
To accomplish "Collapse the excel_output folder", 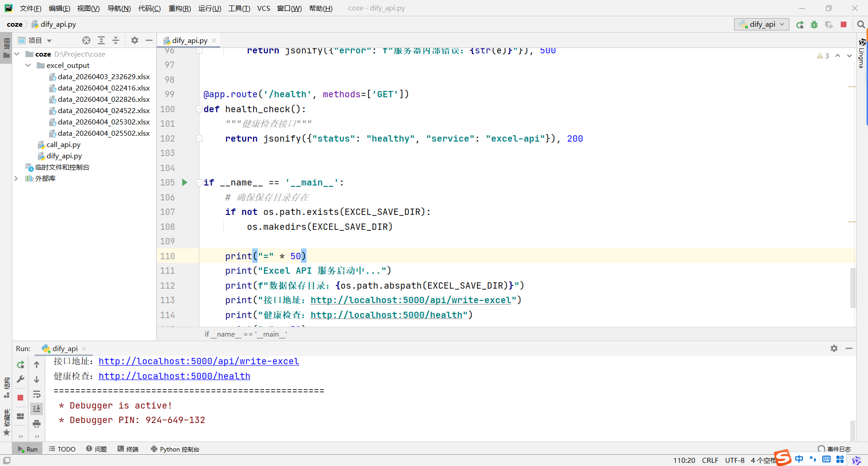I will [28, 65].
